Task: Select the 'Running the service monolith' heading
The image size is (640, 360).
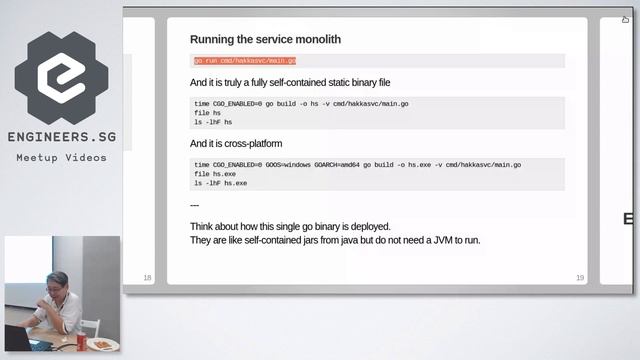Action: point(265,39)
